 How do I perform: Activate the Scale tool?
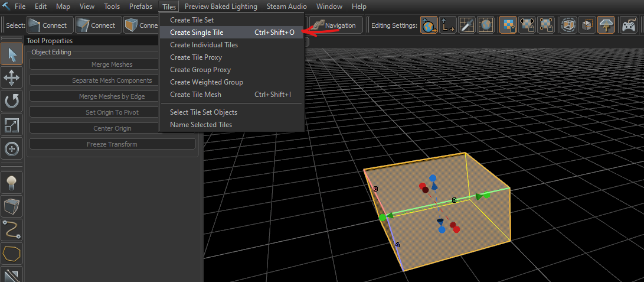pos(11,125)
